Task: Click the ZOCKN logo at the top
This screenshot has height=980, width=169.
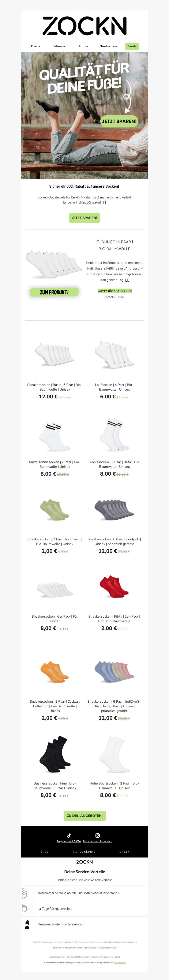Action: coord(84,26)
